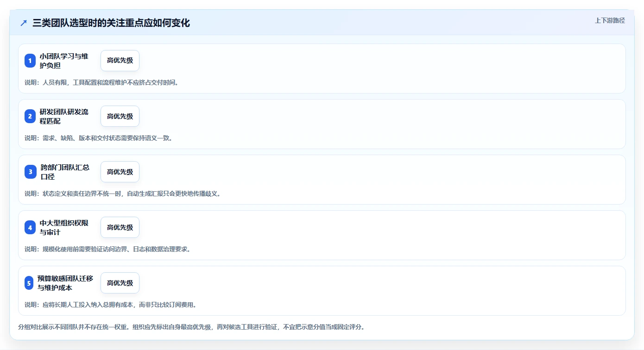Click 高优先级 tag on 小团队学习与维护负担 card
The image size is (644, 350).
coord(120,61)
